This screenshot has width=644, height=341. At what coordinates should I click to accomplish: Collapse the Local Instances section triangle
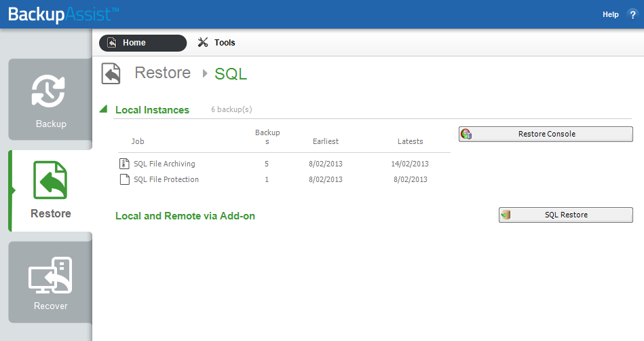[x=104, y=109]
